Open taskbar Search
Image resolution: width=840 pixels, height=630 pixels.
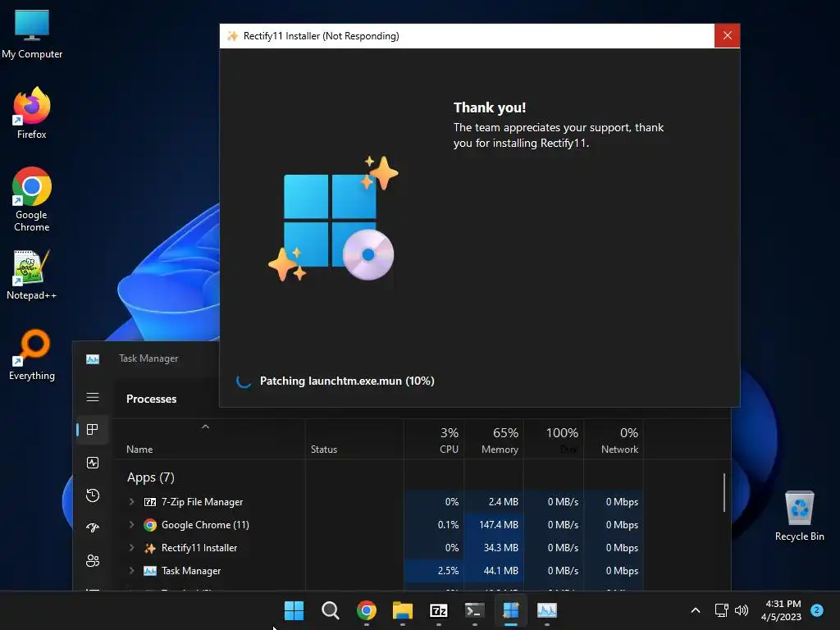330,610
